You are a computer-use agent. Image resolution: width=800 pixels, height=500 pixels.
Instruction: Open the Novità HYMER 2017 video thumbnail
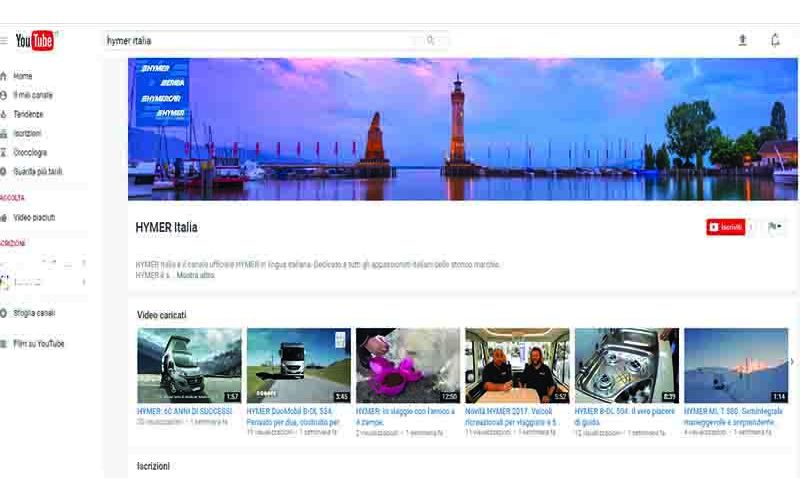pos(517,365)
